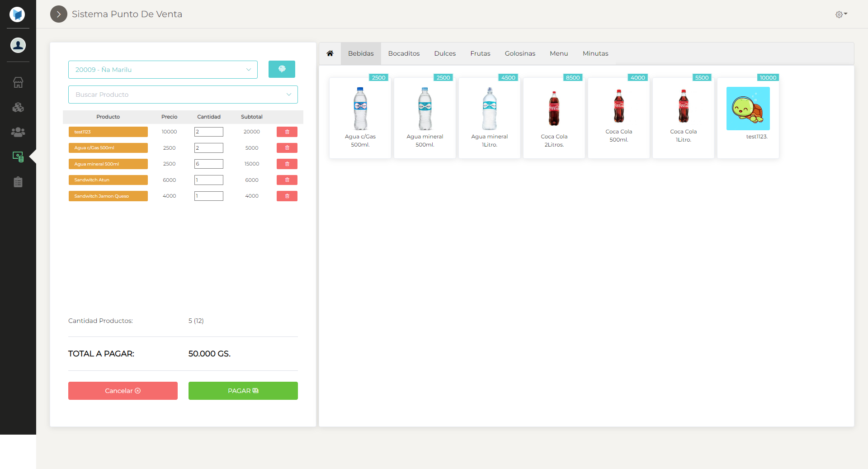The image size is (868, 469).
Task: Delete the test1123 item with trash button
Action: click(287, 132)
